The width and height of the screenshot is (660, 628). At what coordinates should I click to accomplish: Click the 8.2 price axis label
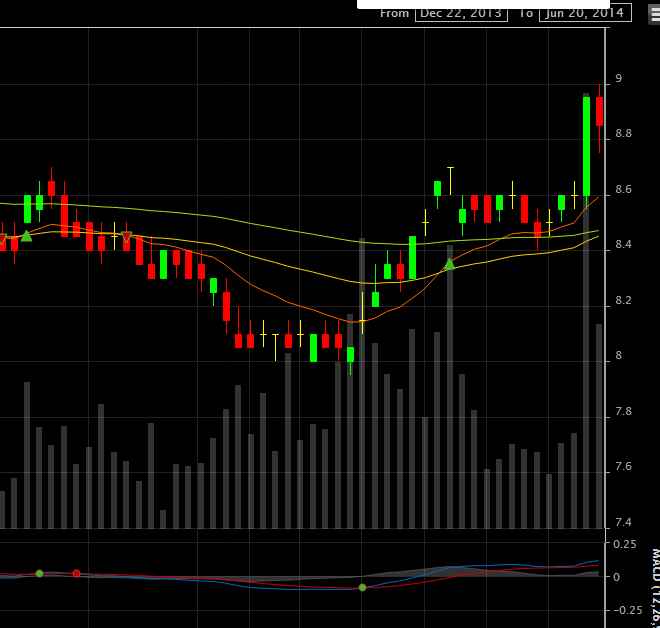[623, 300]
